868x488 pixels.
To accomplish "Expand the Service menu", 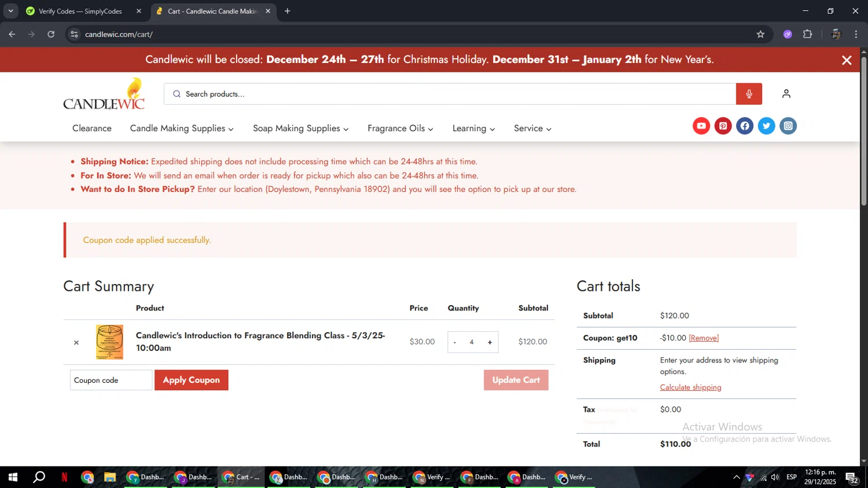I will (x=532, y=128).
